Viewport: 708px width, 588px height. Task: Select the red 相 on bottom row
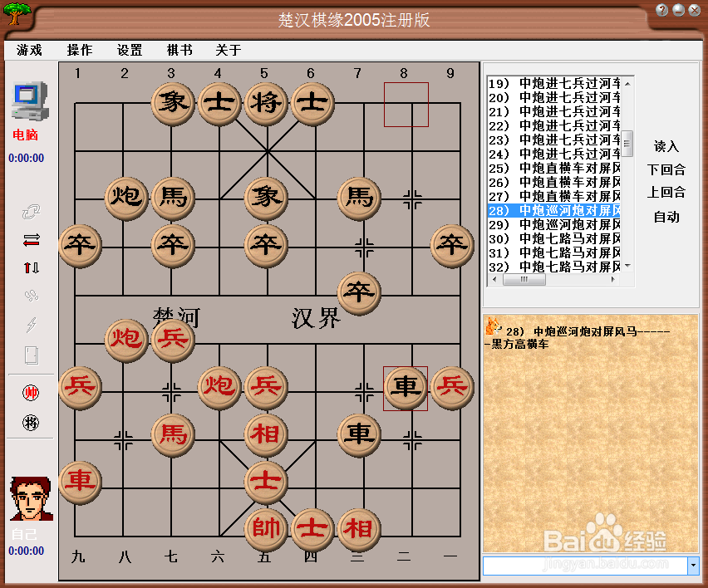tap(359, 529)
